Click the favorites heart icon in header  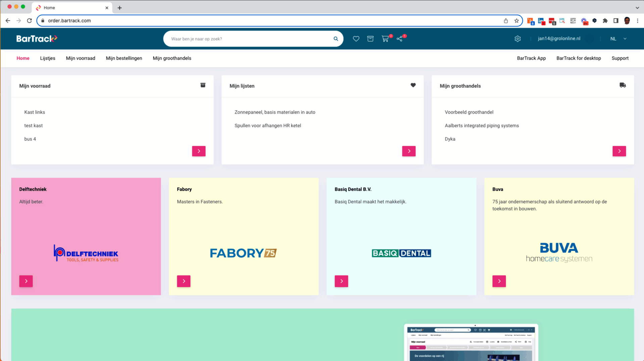pos(356,39)
